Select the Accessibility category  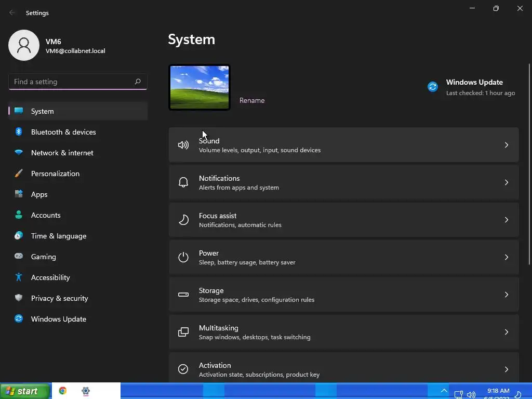pos(78,277)
